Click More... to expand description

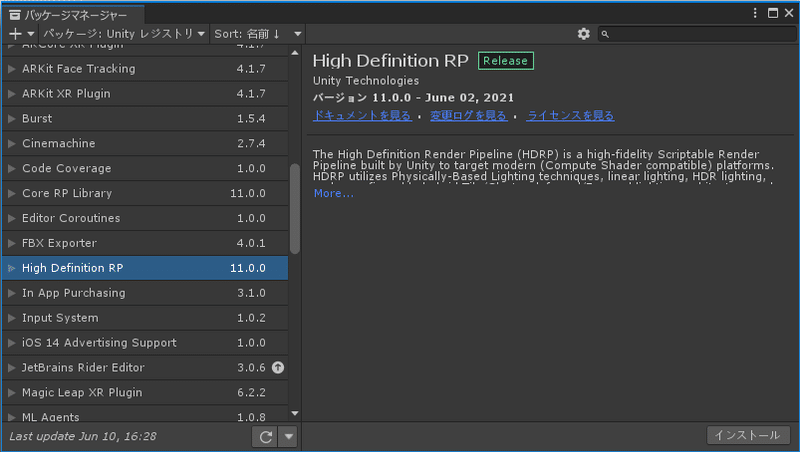click(x=334, y=193)
